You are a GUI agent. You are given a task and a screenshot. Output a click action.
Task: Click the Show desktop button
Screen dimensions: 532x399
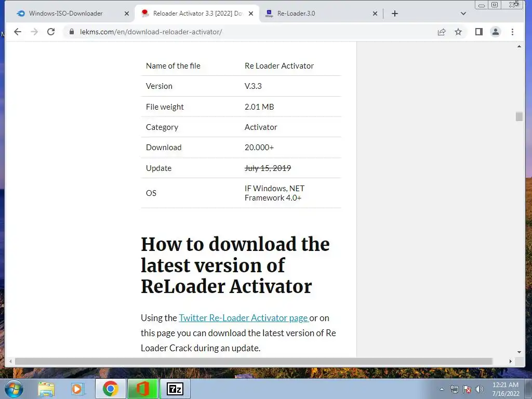pos(528,389)
